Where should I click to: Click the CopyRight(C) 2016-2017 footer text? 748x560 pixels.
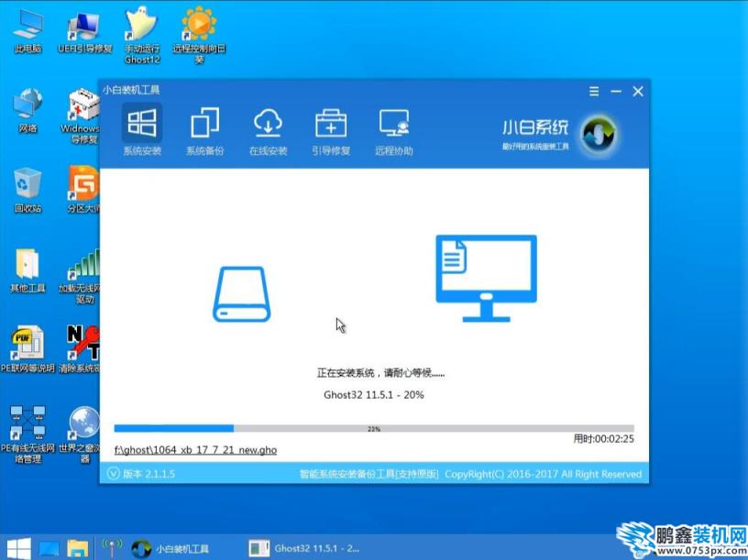point(543,474)
